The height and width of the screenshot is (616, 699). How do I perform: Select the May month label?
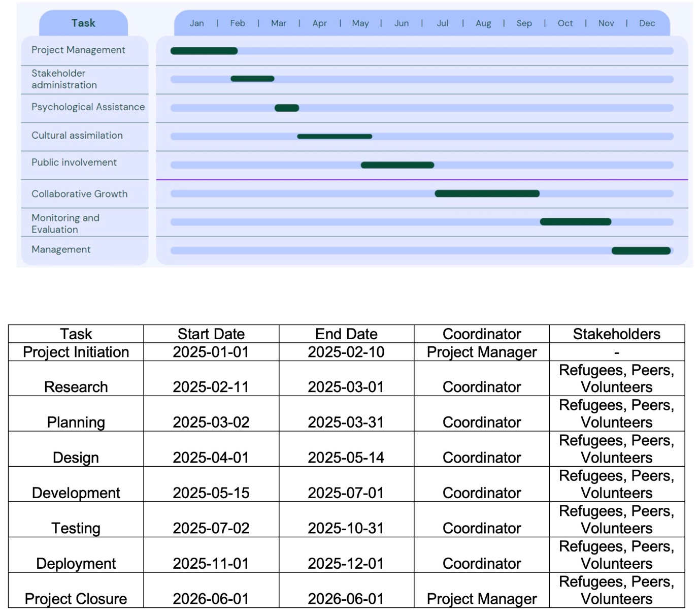[x=360, y=23]
